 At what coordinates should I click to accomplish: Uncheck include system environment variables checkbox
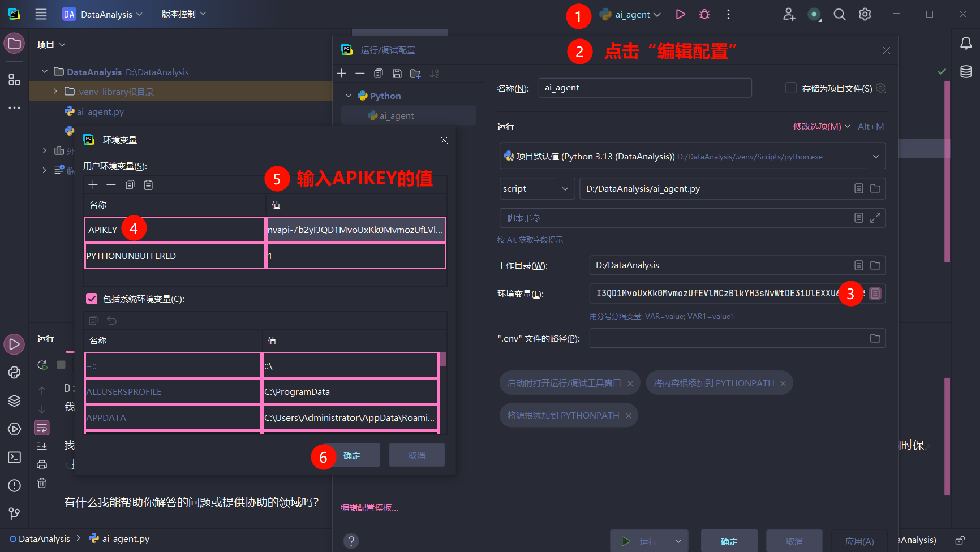pyautogui.click(x=92, y=299)
